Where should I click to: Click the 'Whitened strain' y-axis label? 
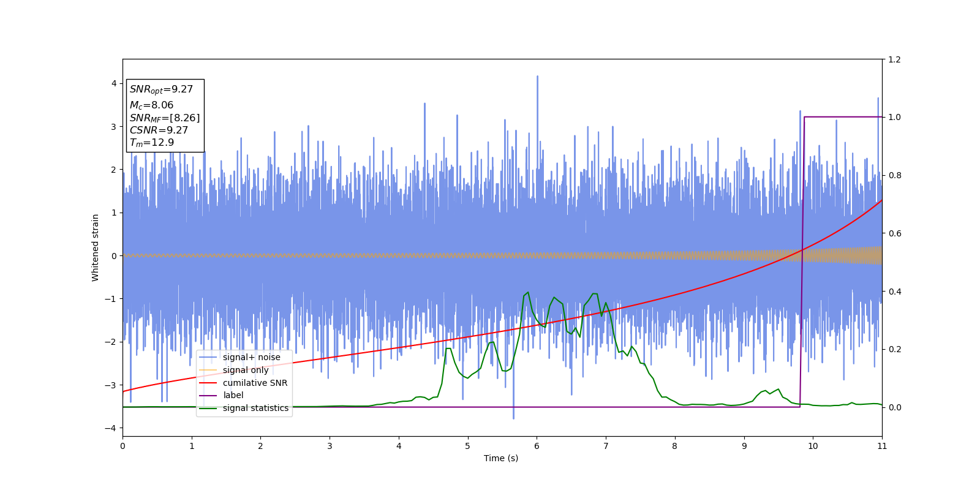[x=96, y=247]
